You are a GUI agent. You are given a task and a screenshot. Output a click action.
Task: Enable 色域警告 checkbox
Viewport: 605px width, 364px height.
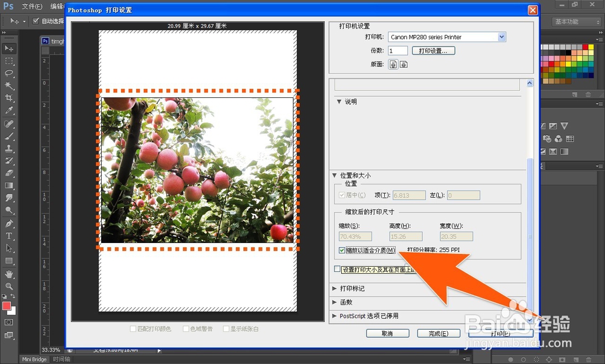pyautogui.click(x=186, y=329)
